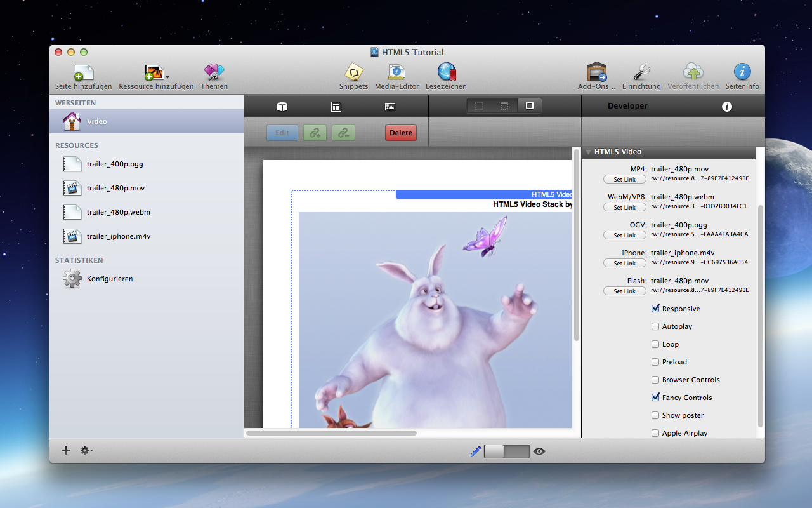Click the red Delete button
Viewport: 812px width, 508px height.
click(x=401, y=133)
